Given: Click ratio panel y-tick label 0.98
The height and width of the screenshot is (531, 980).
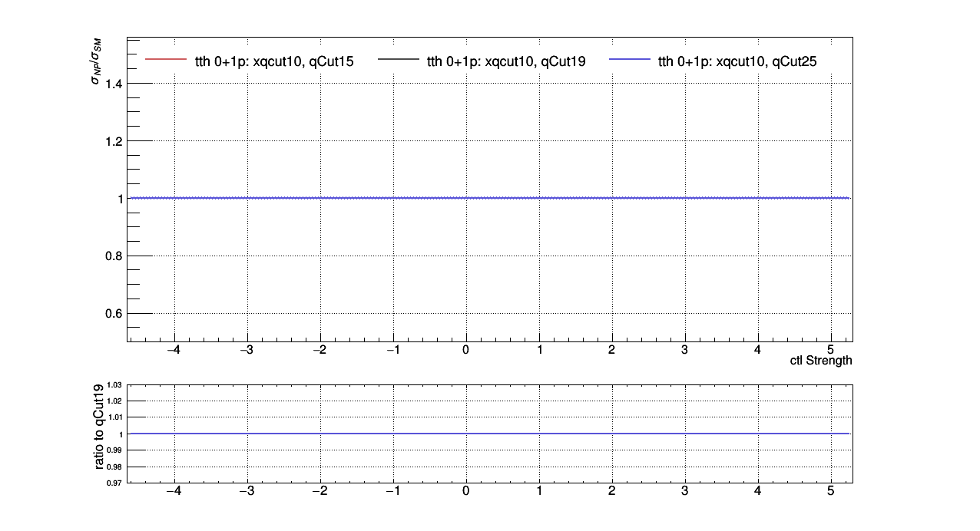Looking at the screenshot, I should tap(115, 467).
